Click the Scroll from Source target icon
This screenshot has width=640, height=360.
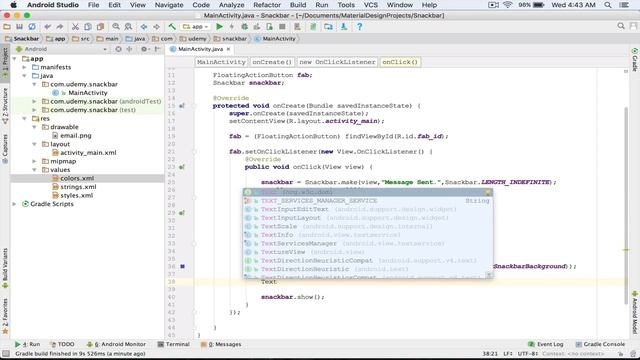point(118,49)
